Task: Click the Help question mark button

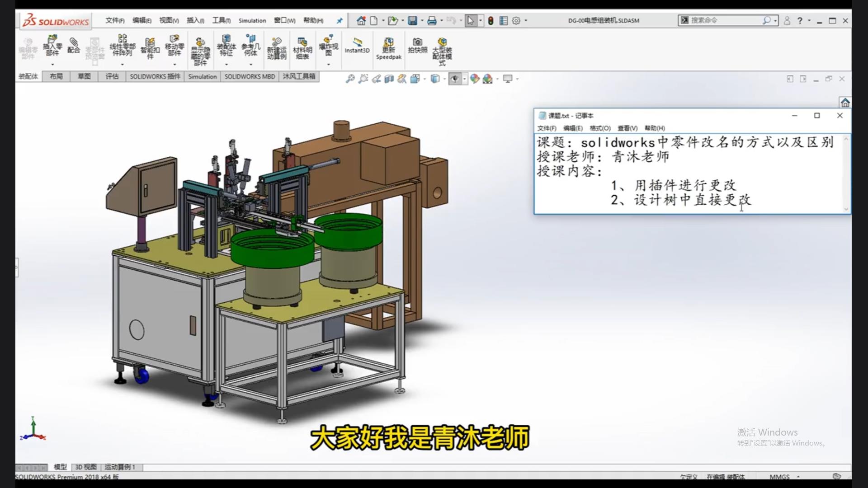Action: (x=800, y=20)
